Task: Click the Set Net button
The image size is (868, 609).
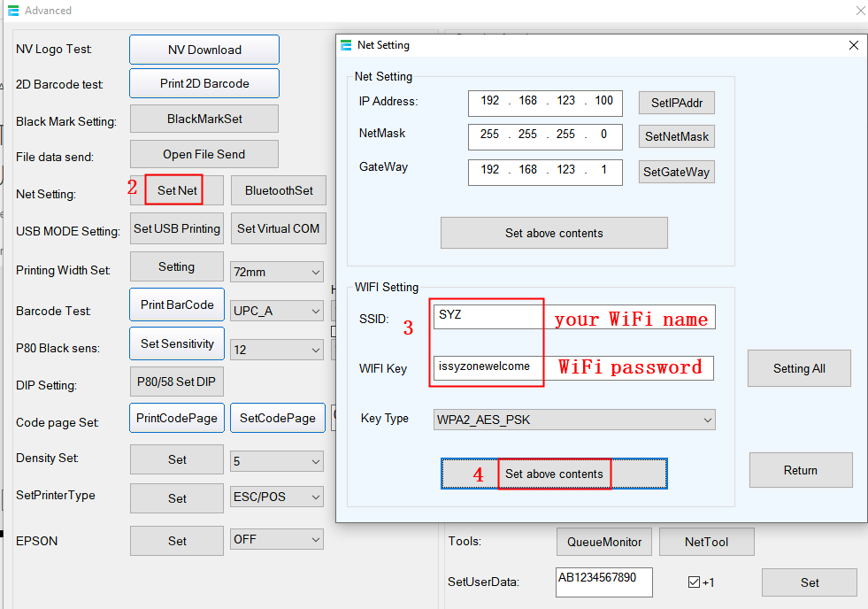Action: (x=176, y=190)
